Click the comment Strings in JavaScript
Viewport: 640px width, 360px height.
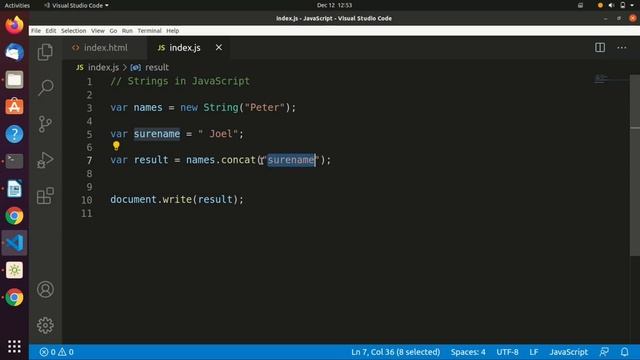click(x=180, y=81)
